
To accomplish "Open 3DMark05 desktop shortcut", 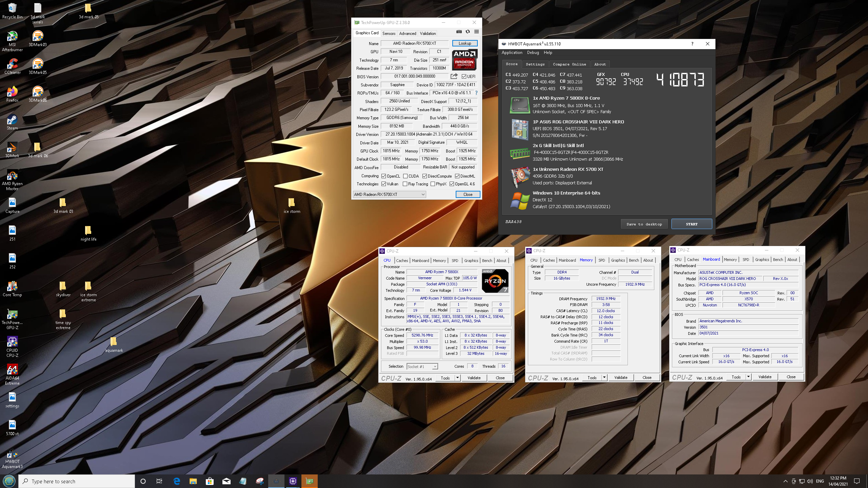I will (38, 66).
